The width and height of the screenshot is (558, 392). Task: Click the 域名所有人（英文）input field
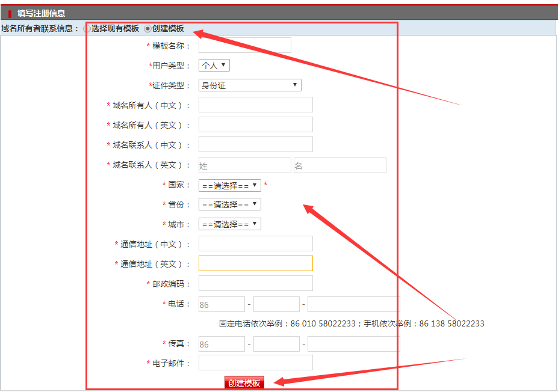[255, 124]
